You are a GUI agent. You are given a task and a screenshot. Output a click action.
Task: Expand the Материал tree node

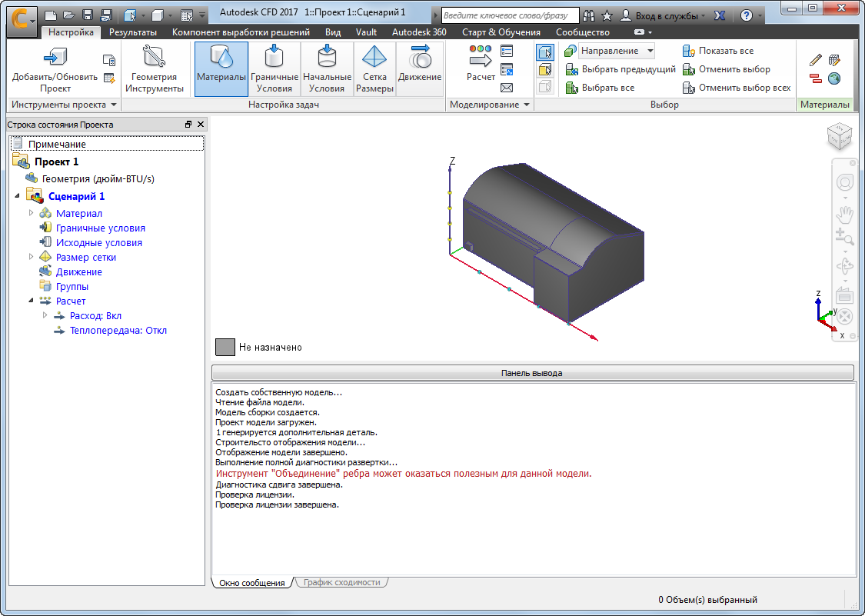(32, 212)
